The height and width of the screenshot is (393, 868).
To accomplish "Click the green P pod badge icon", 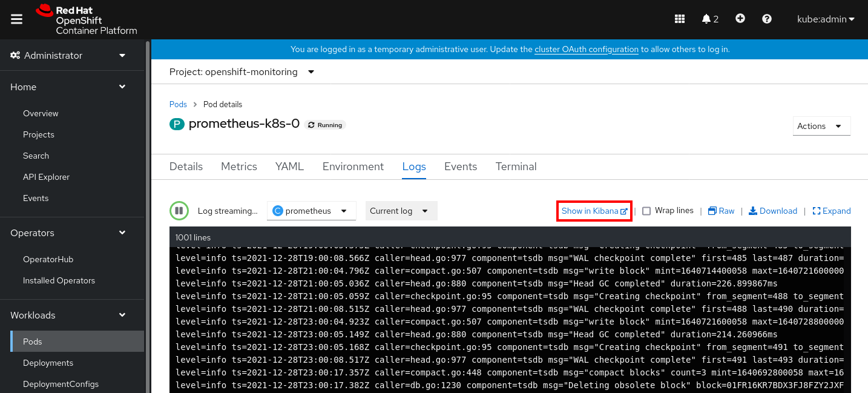I will (x=176, y=125).
